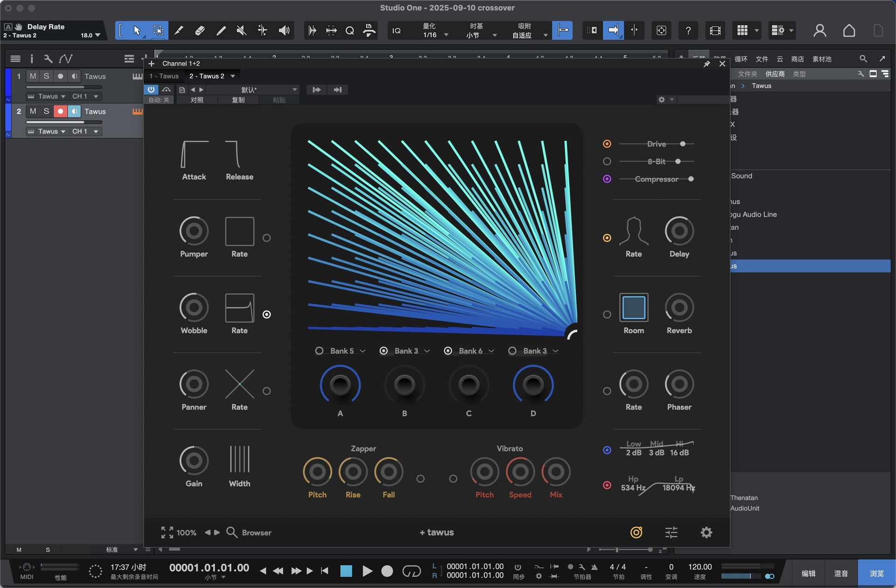This screenshot has height=588, width=896.
Task: Enable the 8-Bit effect
Action: 607,161
